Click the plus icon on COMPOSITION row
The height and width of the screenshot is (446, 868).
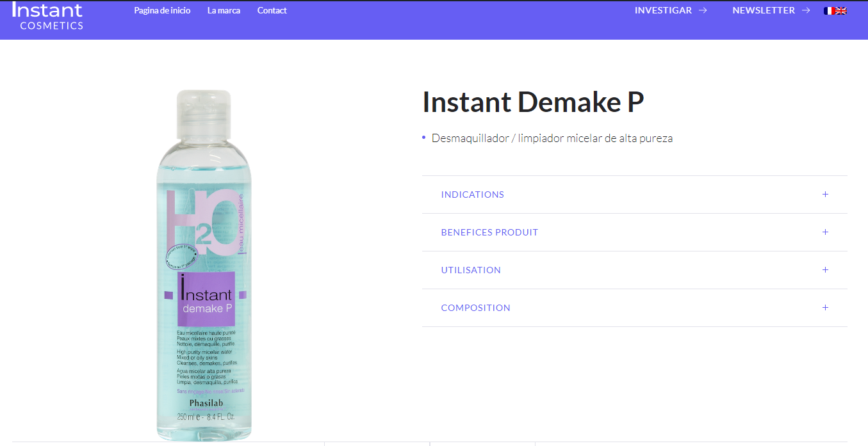pyautogui.click(x=825, y=307)
